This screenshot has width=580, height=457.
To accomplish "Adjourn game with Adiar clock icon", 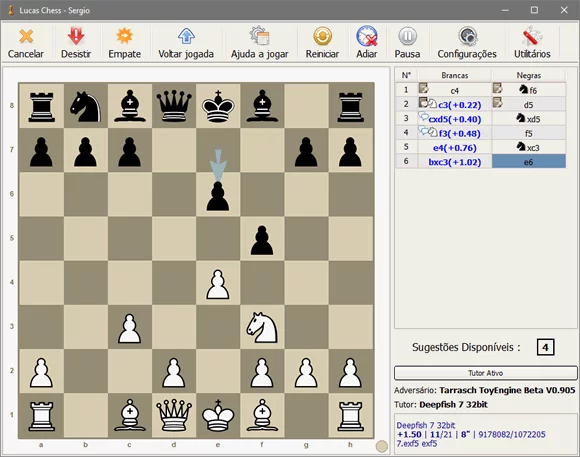I will pos(367,36).
